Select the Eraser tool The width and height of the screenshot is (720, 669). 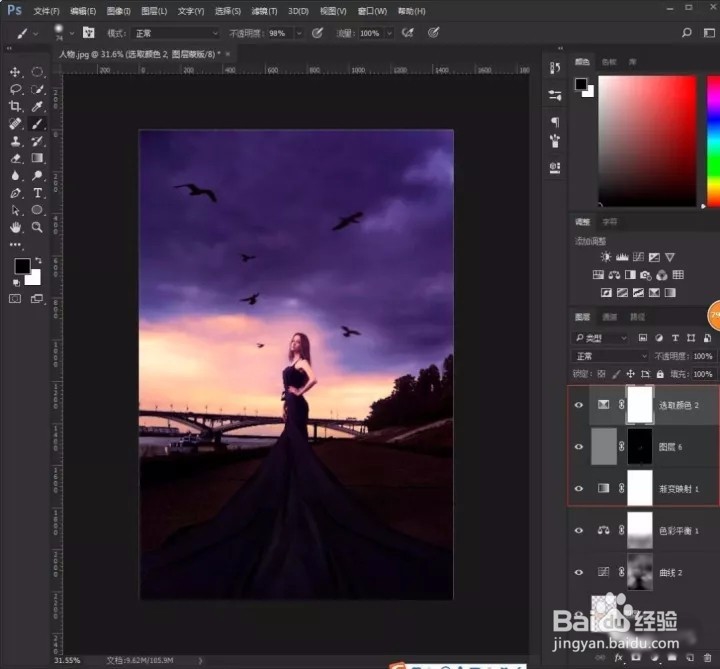point(15,158)
